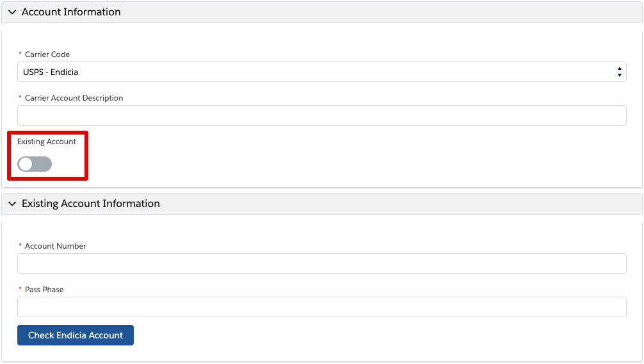
Task: Enable the Existing Account toggle switch
Action: point(35,164)
